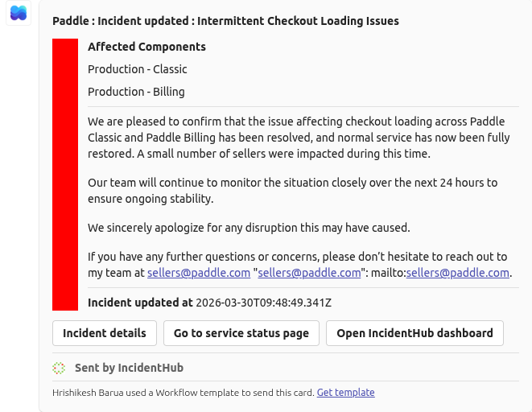The image size is (532, 412).
Task: Click the Sent by IncidentHub label
Action: coord(129,368)
